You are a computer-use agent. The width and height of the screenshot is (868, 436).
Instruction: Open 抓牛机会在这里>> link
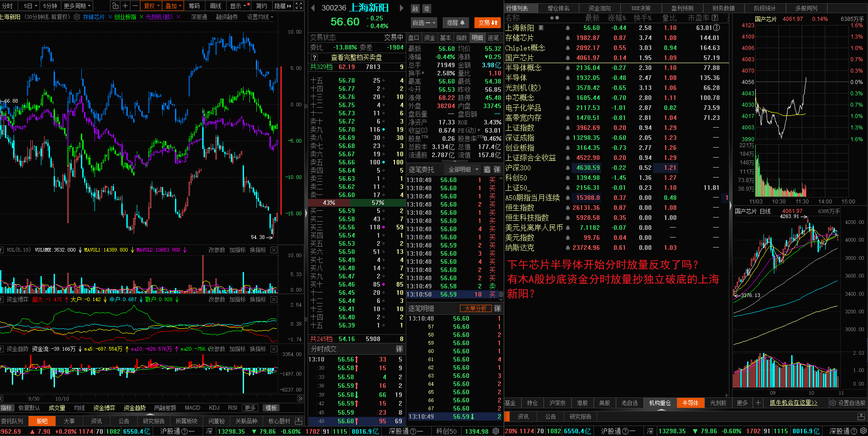(x=793, y=403)
